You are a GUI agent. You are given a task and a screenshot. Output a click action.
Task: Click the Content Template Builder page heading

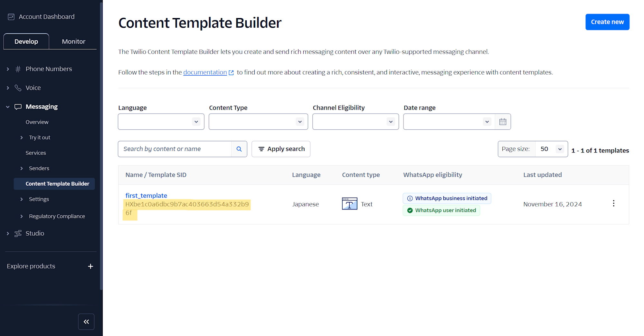(x=200, y=23)
